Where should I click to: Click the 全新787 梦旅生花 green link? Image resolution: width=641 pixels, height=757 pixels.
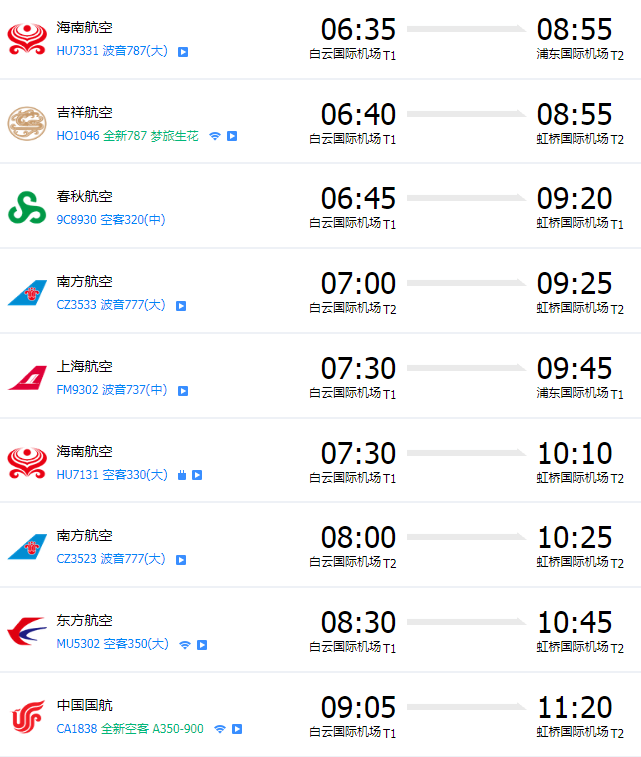[151, 136]
